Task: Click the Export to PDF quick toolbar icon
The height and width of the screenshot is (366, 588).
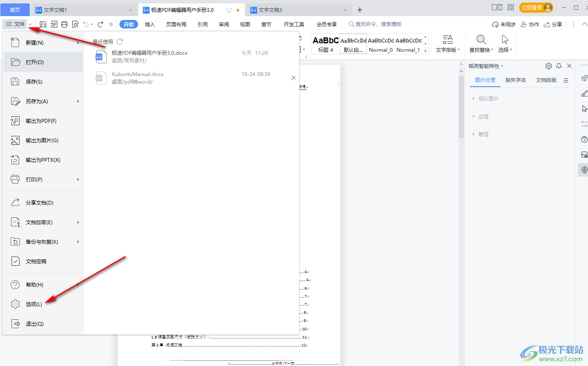Action: (54, 24)
